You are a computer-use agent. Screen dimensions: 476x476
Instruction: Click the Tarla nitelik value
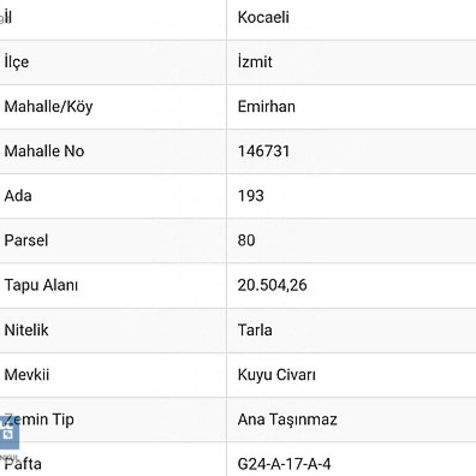[x=255, y=330]
